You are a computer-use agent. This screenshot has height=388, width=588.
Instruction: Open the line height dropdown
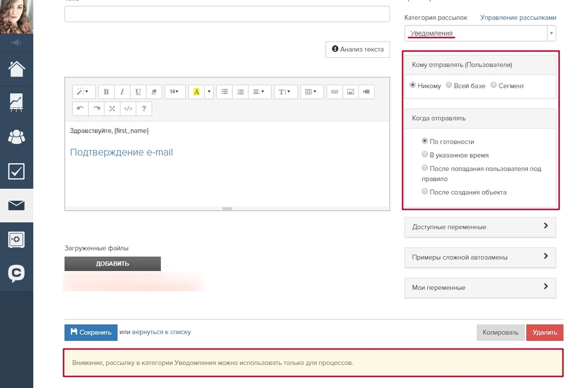coord(286,92)
